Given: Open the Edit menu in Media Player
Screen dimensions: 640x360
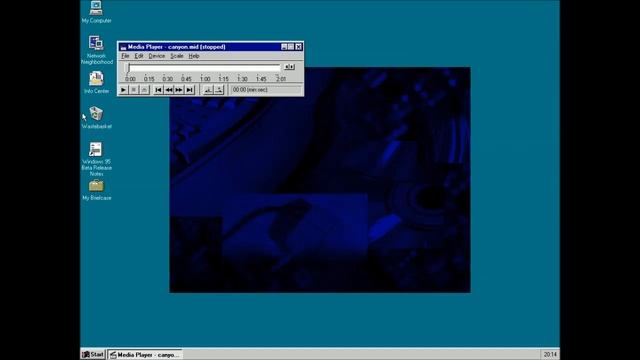Looking at the screenshot, I should click(x=139, y=56).
